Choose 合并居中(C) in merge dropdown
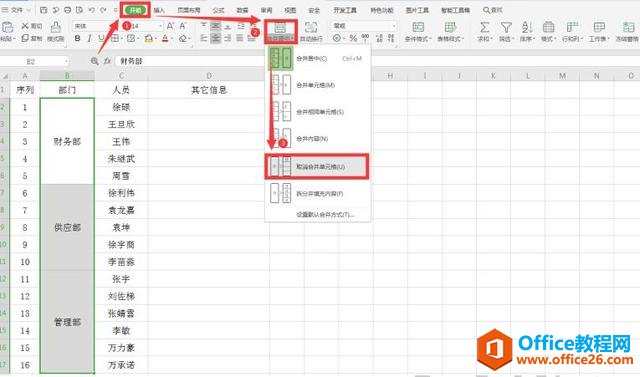 318,58
